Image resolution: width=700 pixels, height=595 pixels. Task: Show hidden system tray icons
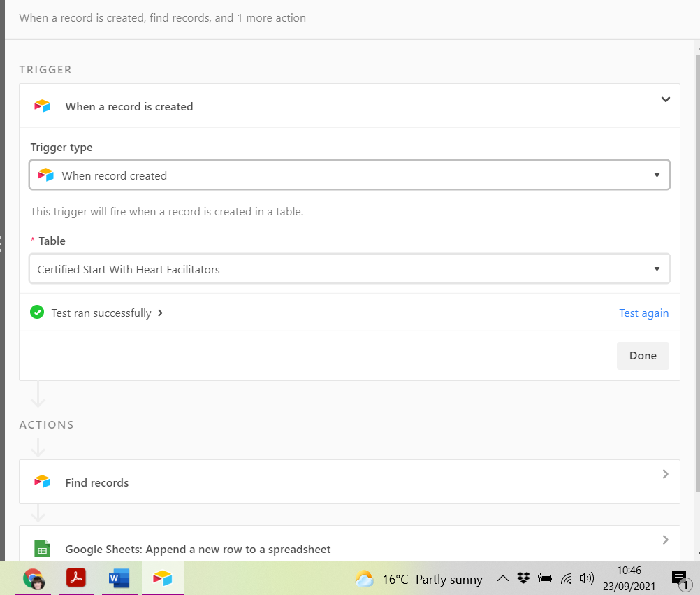click(x=503, y=579)
